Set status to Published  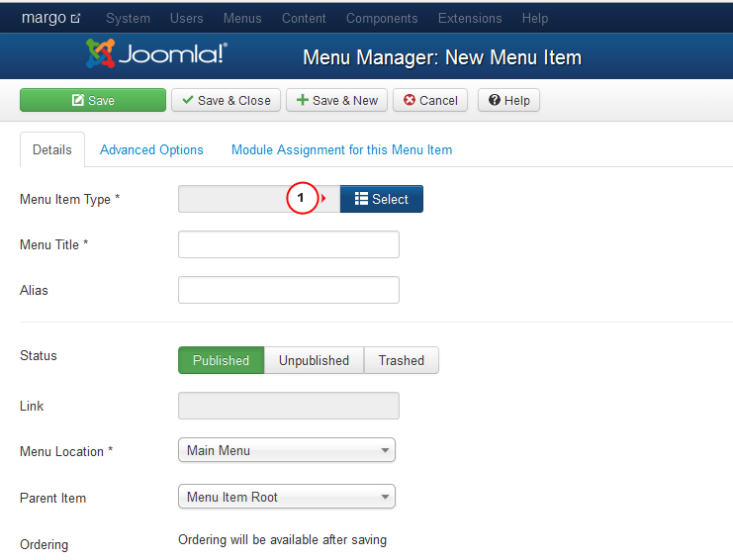coord(222,360)
